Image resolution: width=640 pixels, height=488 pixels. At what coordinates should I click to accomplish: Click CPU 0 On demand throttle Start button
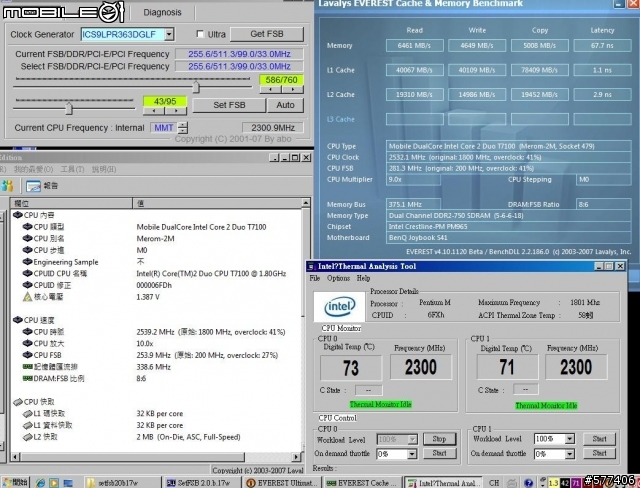(x=439, y=453)
